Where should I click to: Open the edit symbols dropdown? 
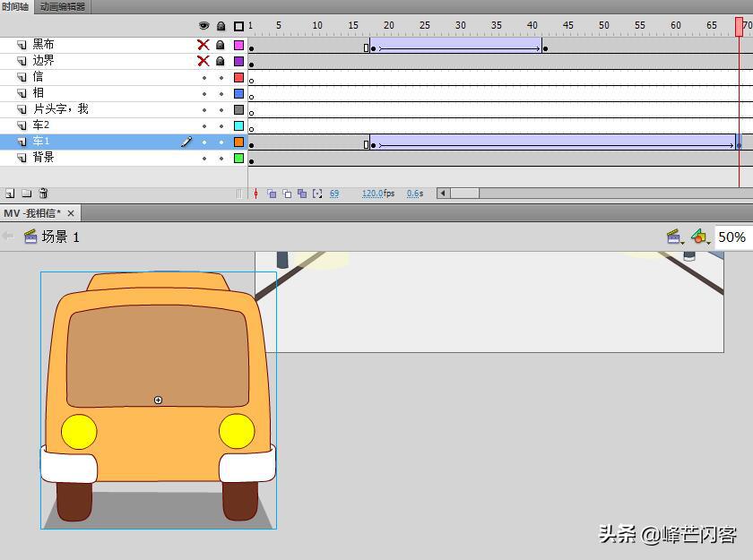point(699,237)
